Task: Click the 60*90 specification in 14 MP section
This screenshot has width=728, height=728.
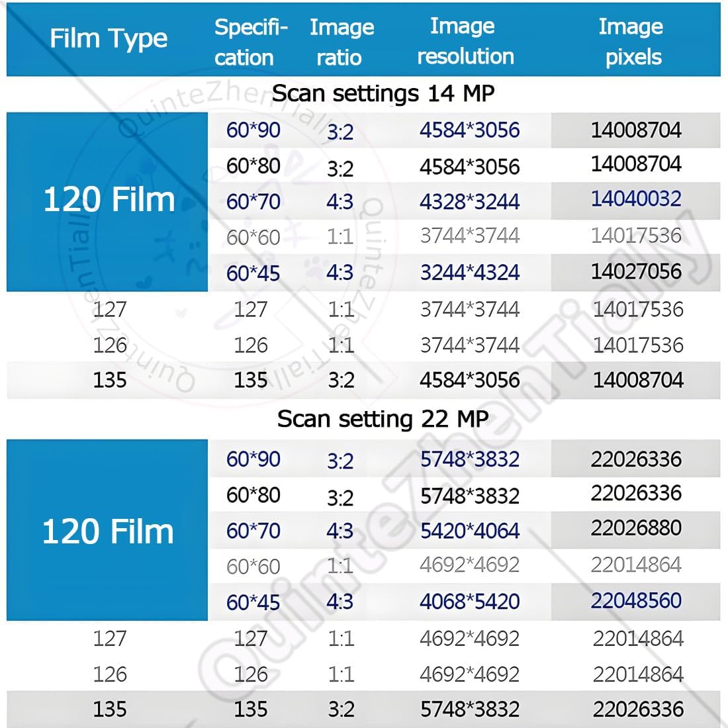Action: coord(253,130)
